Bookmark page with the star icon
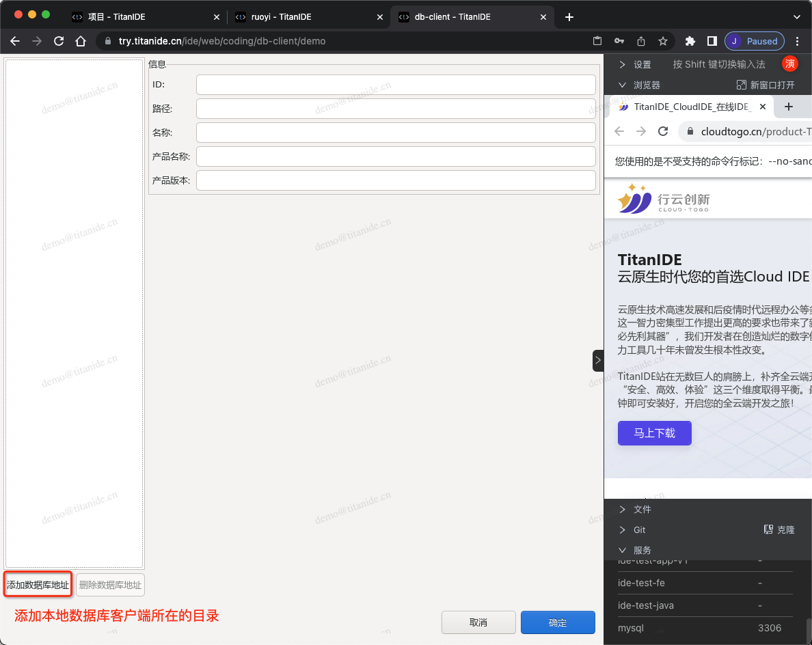The image size is (812, 645). (662, 41)
